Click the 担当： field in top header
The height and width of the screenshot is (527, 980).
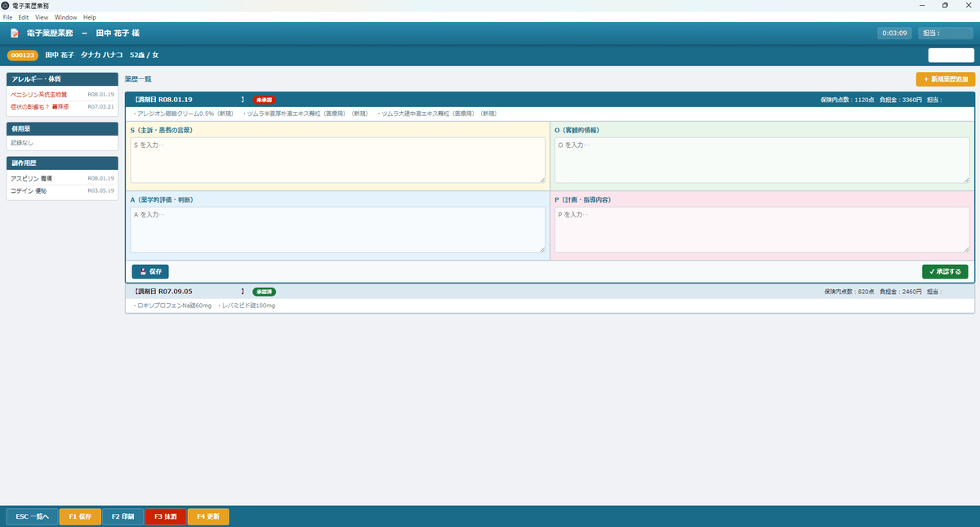pyautogui.click(x=944, y=33)
